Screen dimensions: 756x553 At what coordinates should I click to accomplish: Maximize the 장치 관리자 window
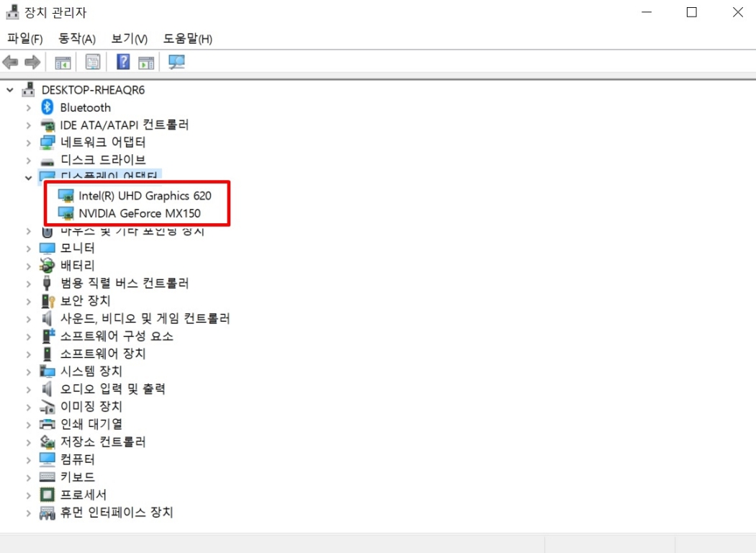point(691,12)
